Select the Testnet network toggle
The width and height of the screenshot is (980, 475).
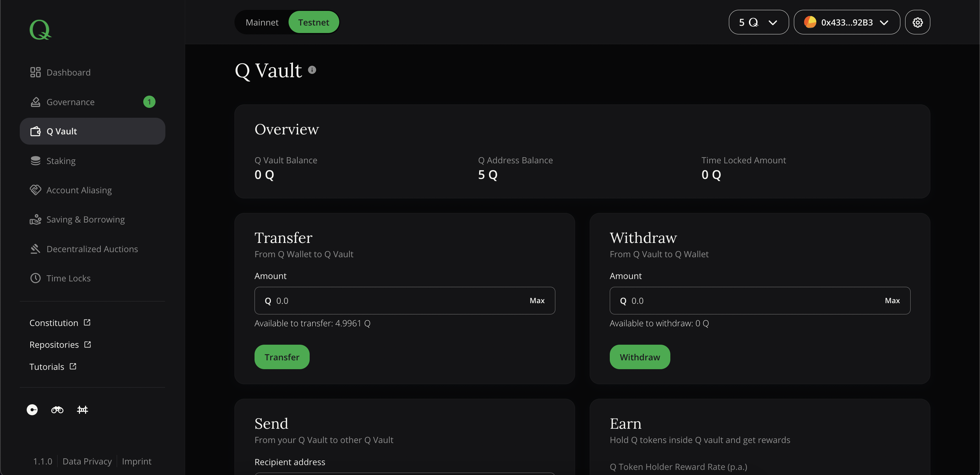tap(313, 22)
